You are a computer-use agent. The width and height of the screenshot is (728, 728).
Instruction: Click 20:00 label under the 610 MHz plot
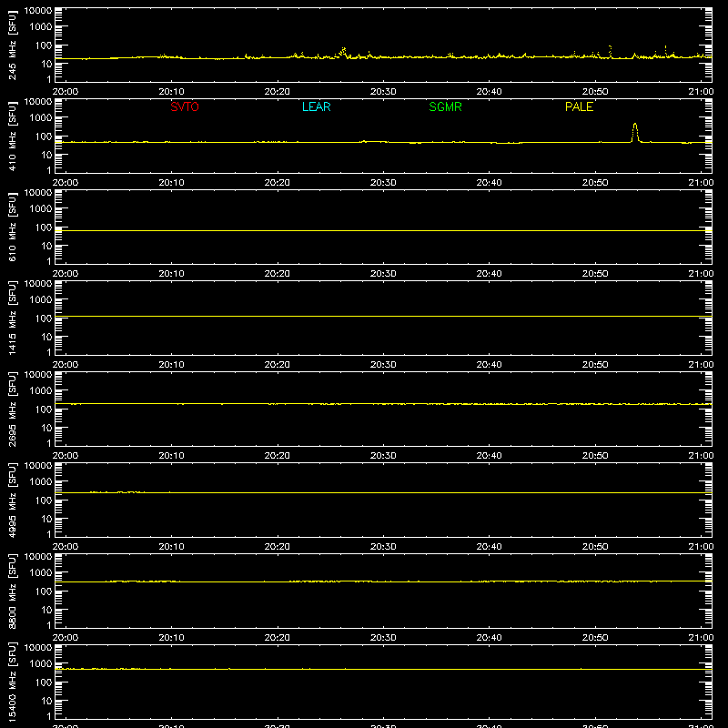(65, 274)
